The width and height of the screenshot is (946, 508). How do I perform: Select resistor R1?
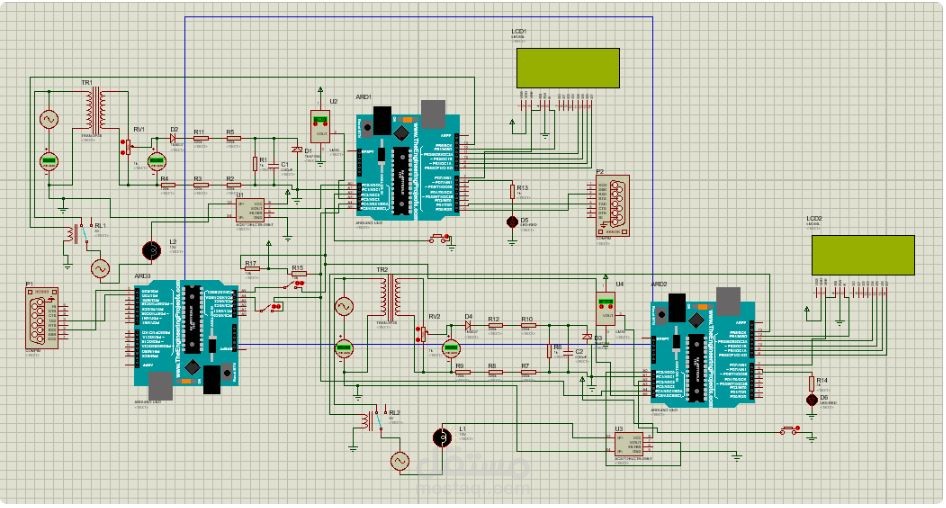(255, 163)
